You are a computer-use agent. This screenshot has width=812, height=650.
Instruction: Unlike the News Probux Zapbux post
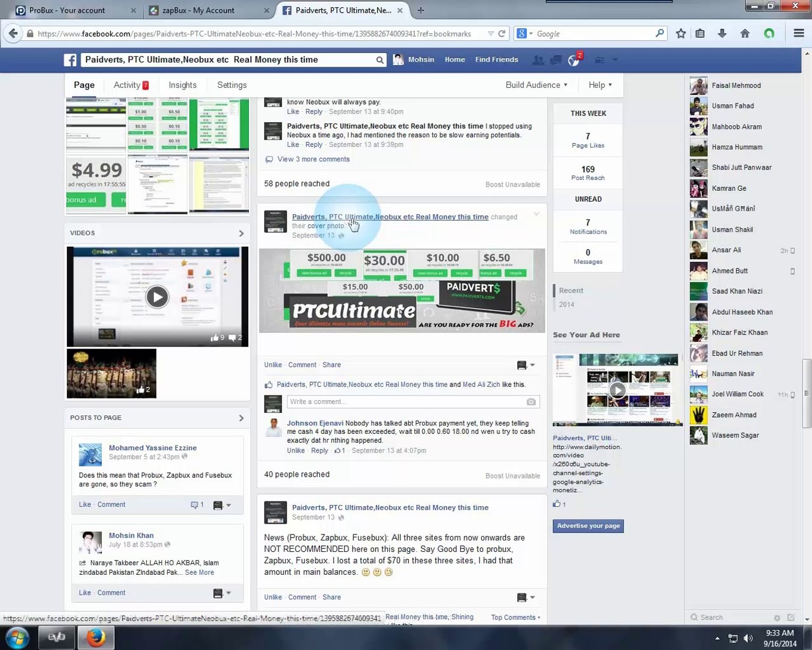(x=273, y=597)
